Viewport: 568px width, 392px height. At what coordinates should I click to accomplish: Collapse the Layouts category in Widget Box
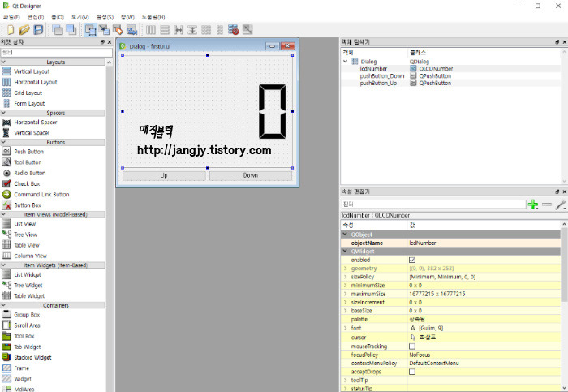(x=3, y=62)
